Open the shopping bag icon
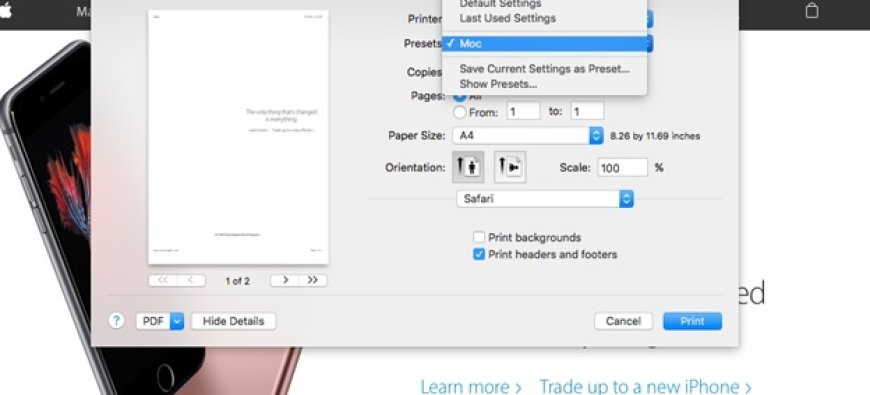The image size is (870, 395). (x=811, y=11)
